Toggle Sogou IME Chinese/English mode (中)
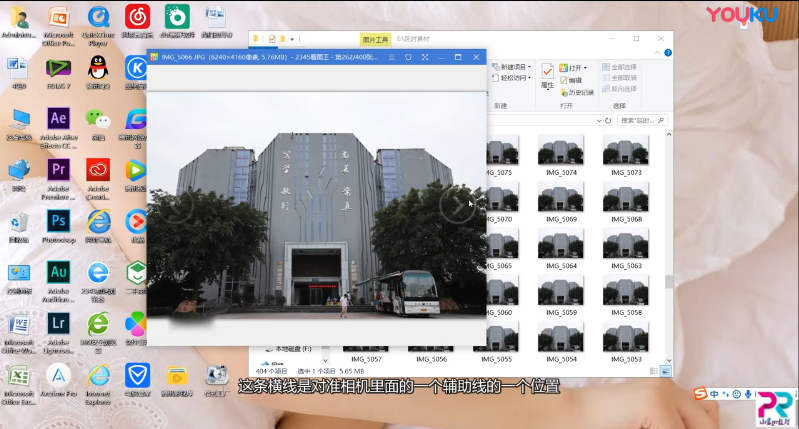The height and width of the screenshot is (429, 799). [x=714, y=394]
